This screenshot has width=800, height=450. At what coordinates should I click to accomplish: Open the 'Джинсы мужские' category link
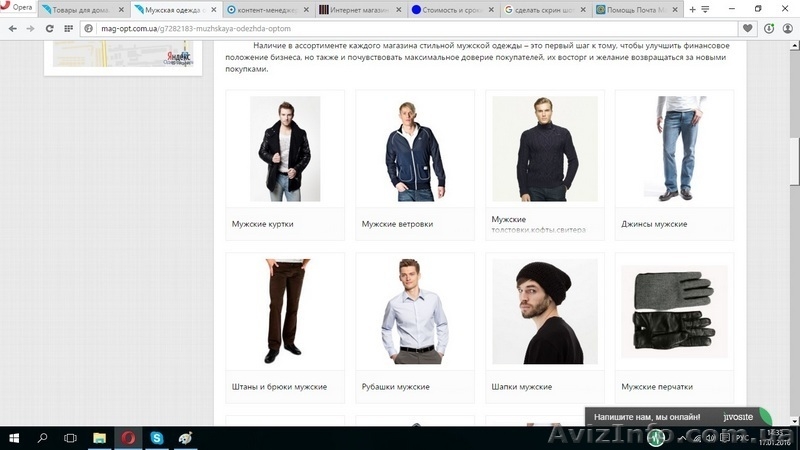pyautogui.click(x=654, y=224)
